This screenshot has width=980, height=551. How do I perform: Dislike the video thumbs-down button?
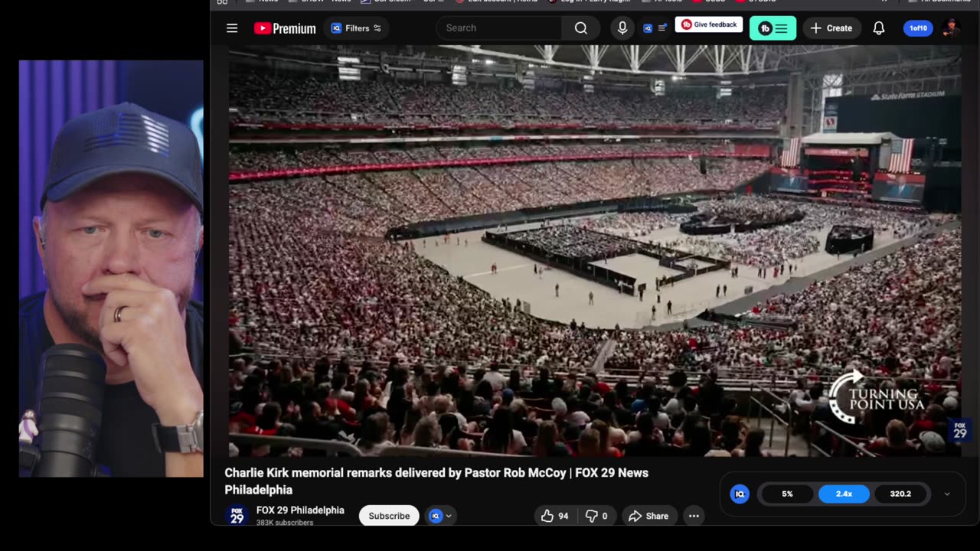pyautogui.click(x=596, y=516)
